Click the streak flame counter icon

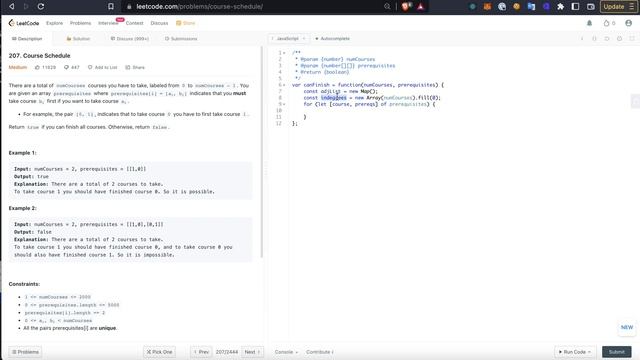(x=607, y=23)
